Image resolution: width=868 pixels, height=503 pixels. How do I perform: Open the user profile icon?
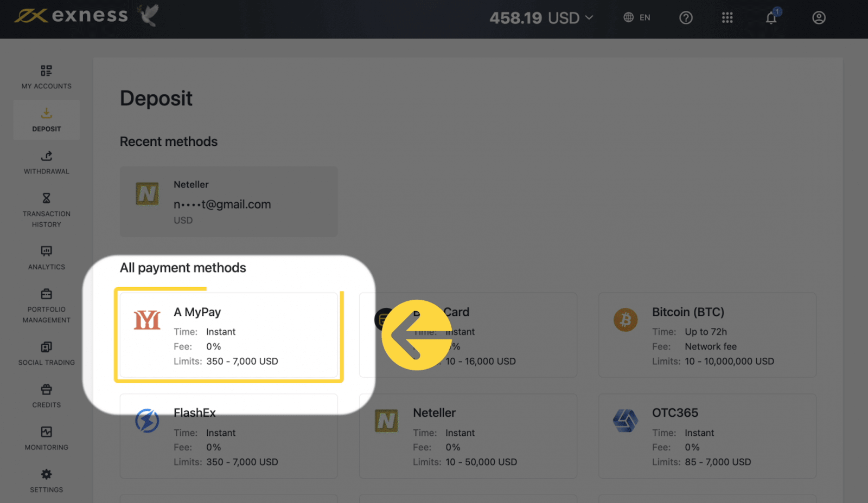pos(819,18)
